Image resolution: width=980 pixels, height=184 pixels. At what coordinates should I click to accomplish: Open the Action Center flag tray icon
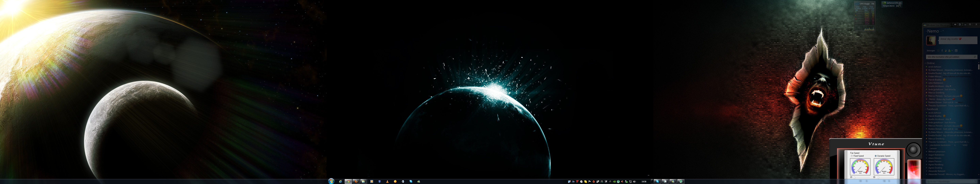(x=590, y=182)
